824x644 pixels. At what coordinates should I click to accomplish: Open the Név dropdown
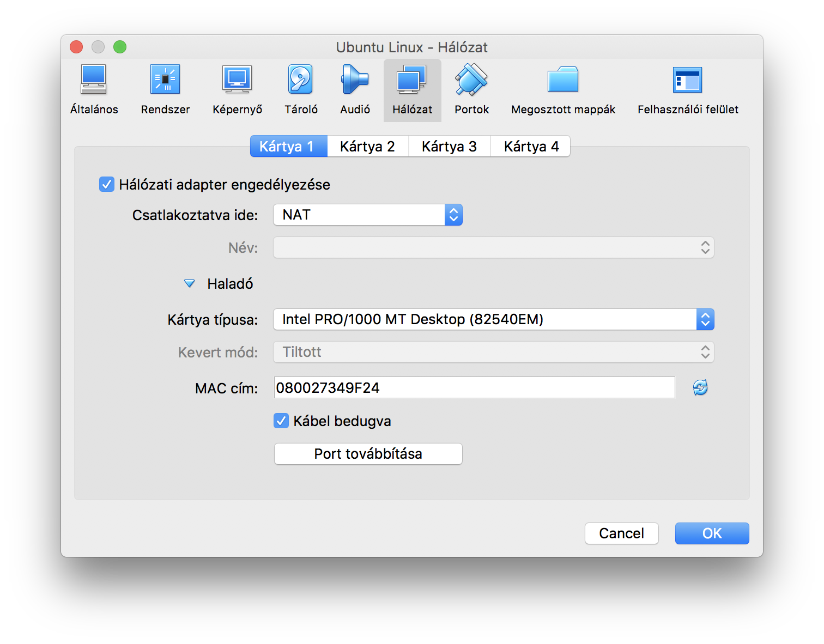click(494, 247)
